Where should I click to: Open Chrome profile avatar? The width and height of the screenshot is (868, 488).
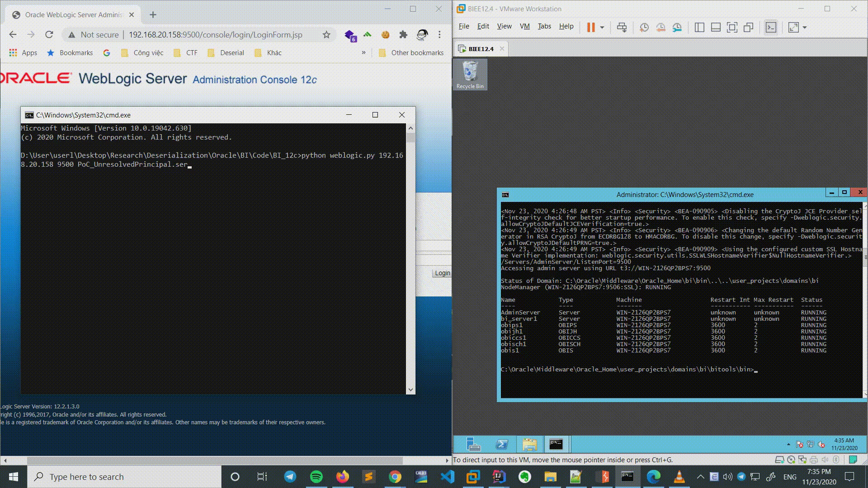click(x=422, y=34)
